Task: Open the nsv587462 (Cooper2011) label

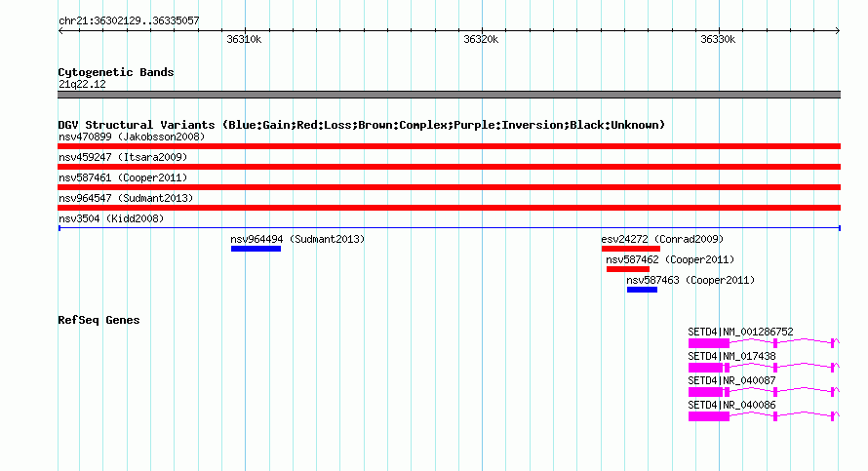Action: (x=670, y=259)
